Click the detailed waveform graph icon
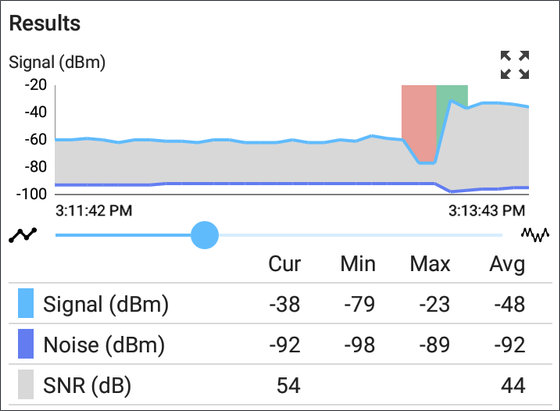This screenshot has width=560, height=411. (x=535, y=235)
